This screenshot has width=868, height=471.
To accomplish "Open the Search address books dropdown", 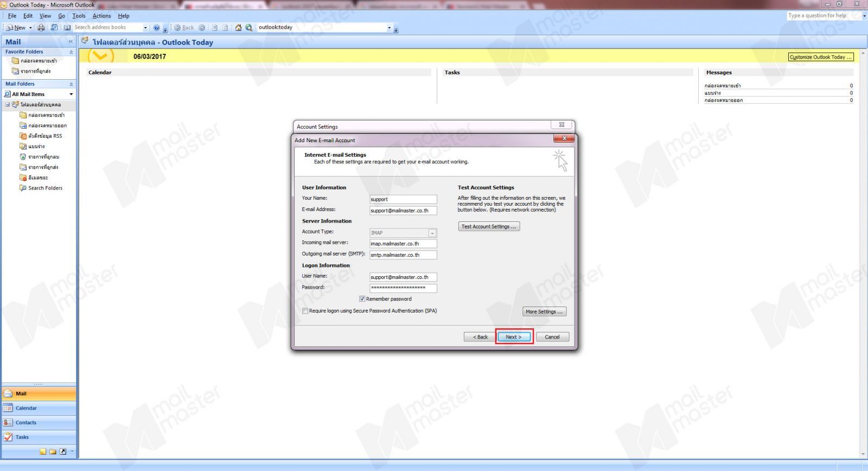I will coord(145,28).
